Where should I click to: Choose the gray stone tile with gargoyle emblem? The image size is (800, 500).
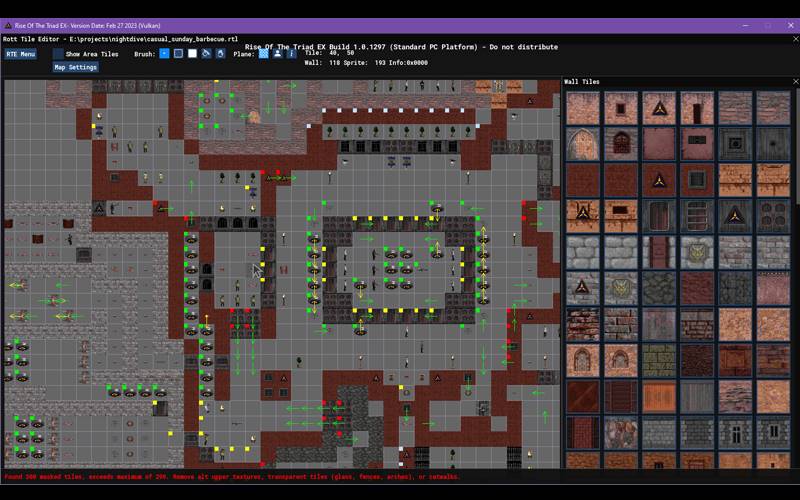[x=697, y=252]
